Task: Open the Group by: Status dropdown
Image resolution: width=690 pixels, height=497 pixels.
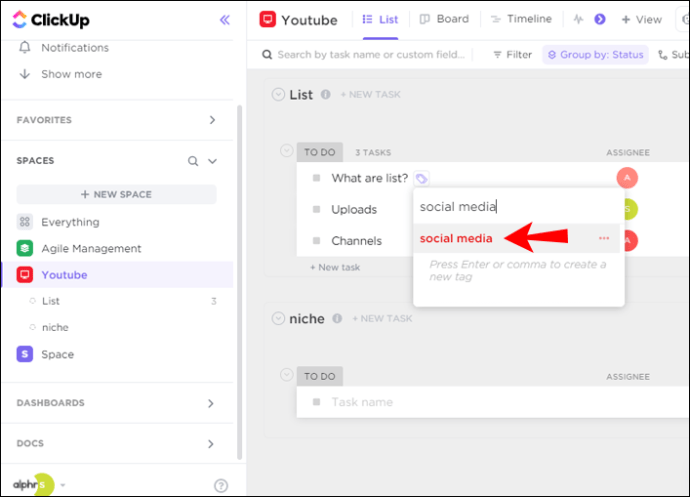Action: (595, 55)
